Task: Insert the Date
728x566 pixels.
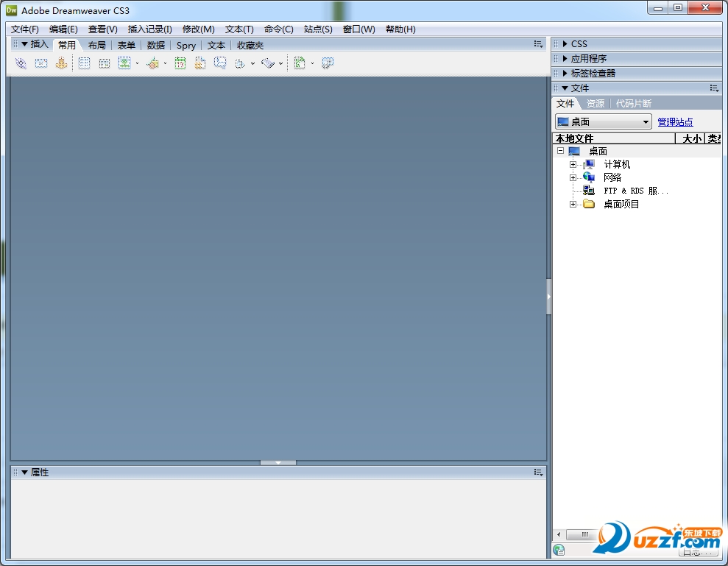Action: 180,63
